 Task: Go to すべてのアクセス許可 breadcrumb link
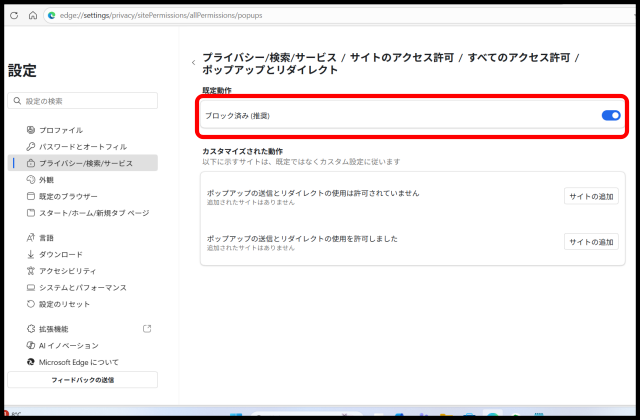point(519,58)
